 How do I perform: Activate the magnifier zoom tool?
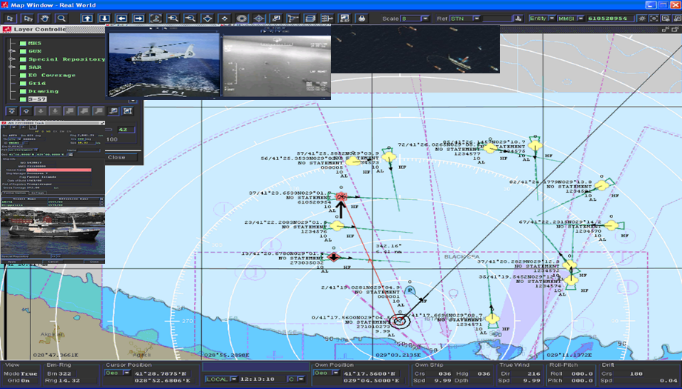[x=61, y=18]
